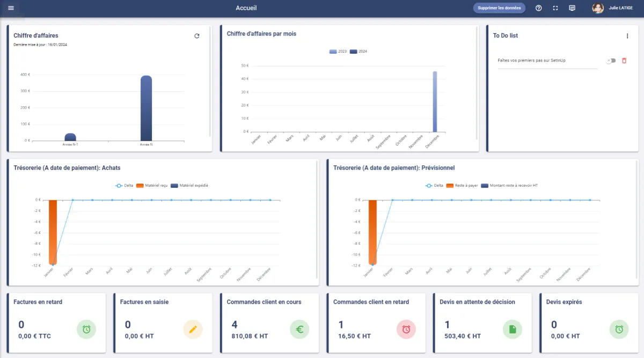The image size is (644, 358).
Task: Click the Trésorerie Achats chart heading
Action: (67, 168)
